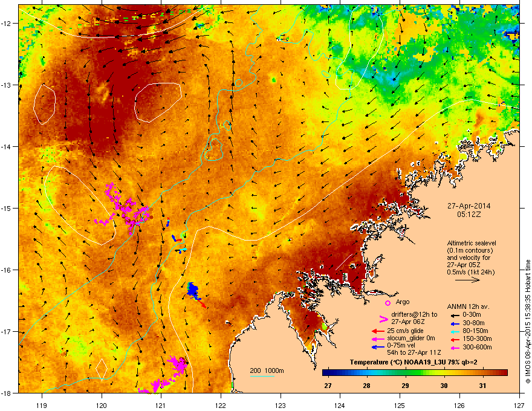Click the "80-150m" depth label
532x411 pixels.
pos(475,331)
